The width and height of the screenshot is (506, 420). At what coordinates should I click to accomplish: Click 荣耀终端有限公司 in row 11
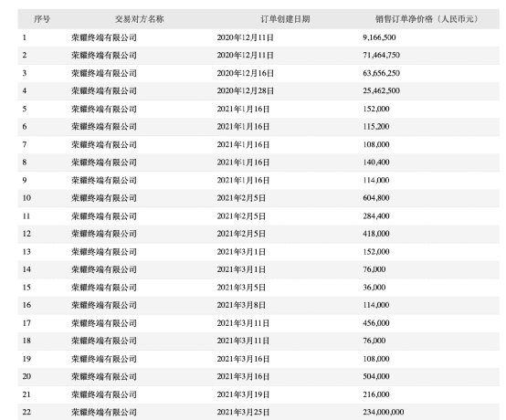pyautogui.click(x=103, y=216)
